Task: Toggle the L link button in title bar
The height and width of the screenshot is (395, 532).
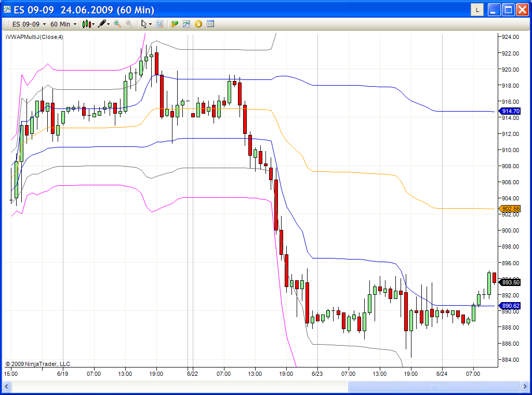Action: 477,9
